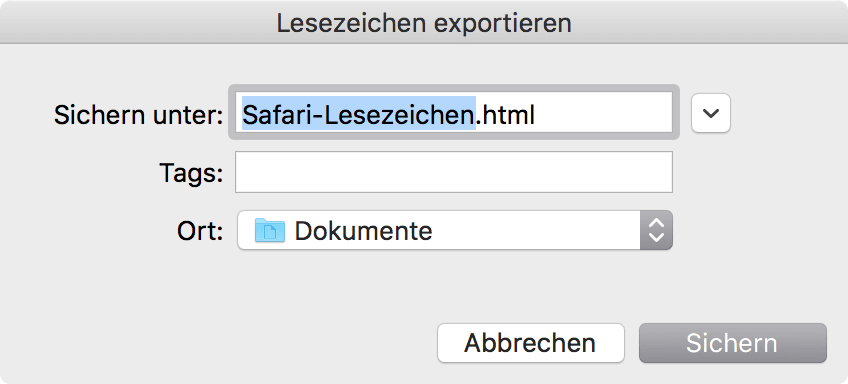
Task: Click the highlighted Safari-Lesezeichen text
Action: tap(359, 114)
